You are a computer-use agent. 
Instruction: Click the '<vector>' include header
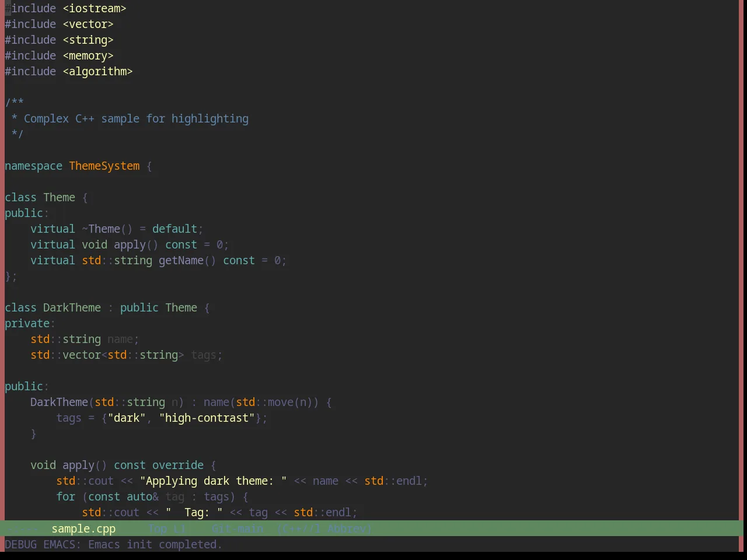88,24
